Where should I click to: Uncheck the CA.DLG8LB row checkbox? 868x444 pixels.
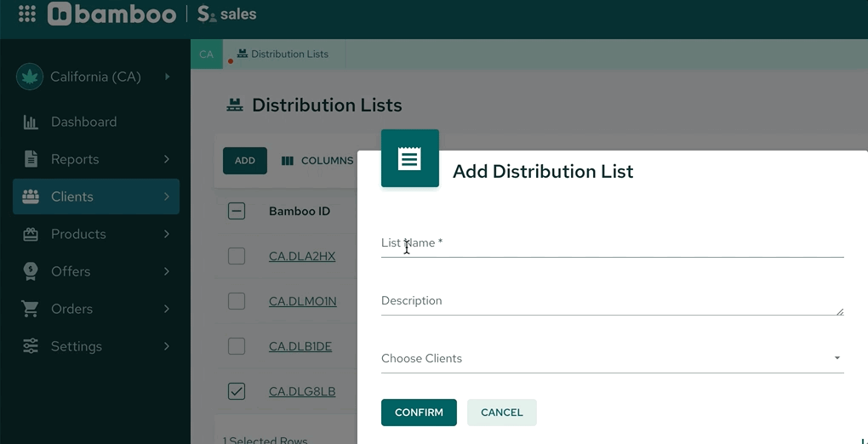pyautogui.click(x=237, y=391)
